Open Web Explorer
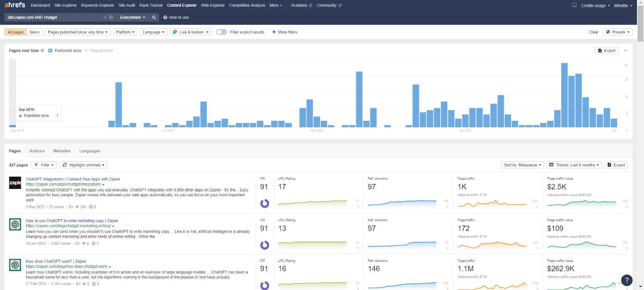The image size is (644, 290). click(x=213, y=5)
